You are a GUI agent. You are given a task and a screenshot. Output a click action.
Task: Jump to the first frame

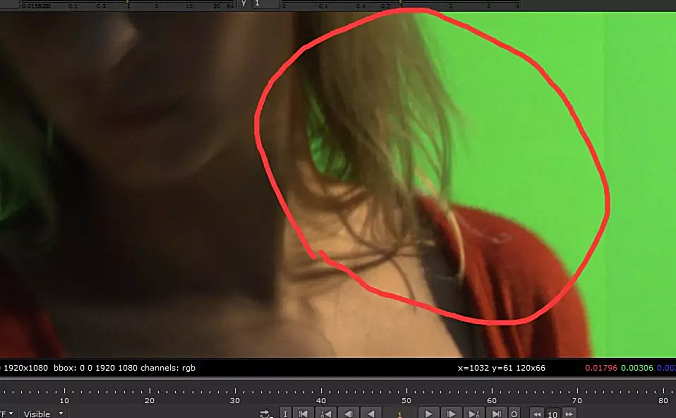[304, 412]
